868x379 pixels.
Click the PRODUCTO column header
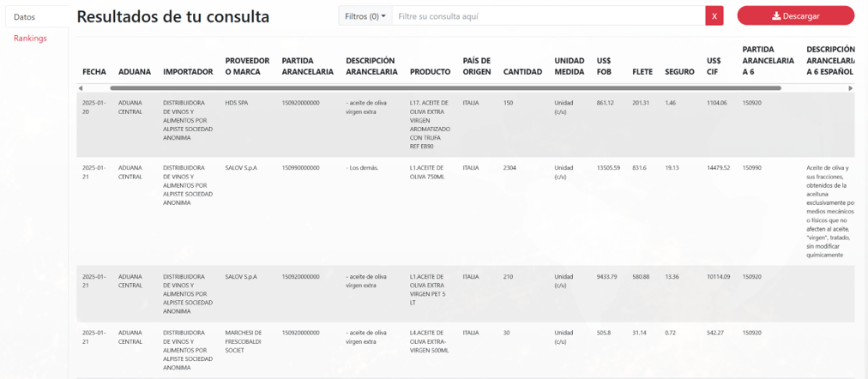[x=430, y=72]
